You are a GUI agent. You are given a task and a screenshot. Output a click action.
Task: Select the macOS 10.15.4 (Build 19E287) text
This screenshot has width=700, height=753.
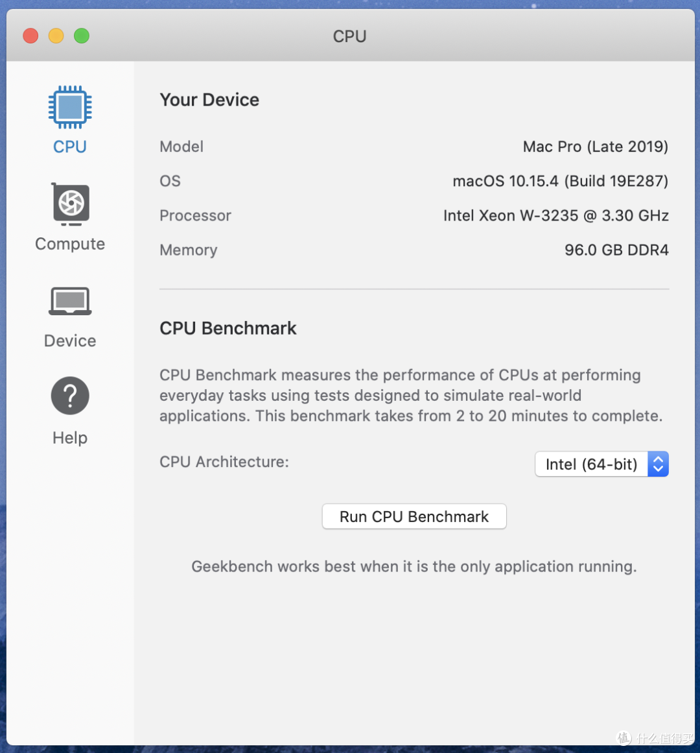coord(561,181)
